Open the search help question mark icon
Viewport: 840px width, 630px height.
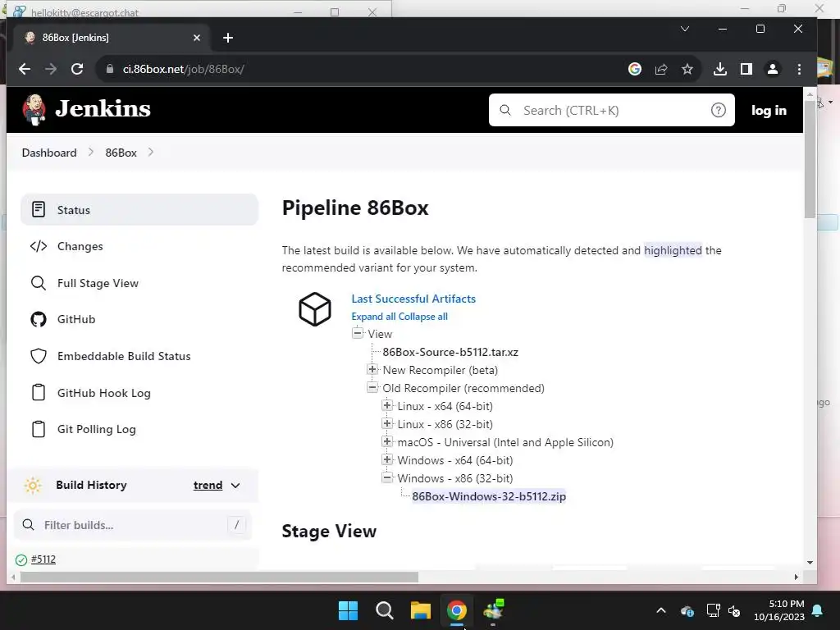point(718,111)
